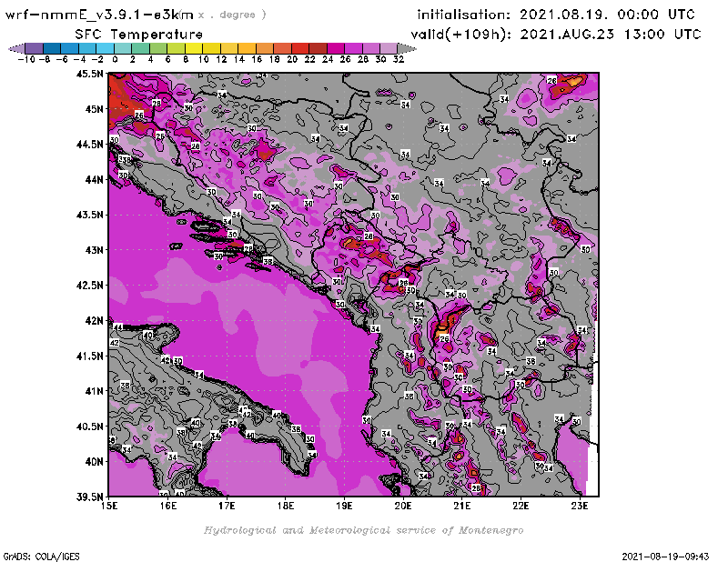
Task: Click the "43.5N" latitude label
Action: (90, 215)
